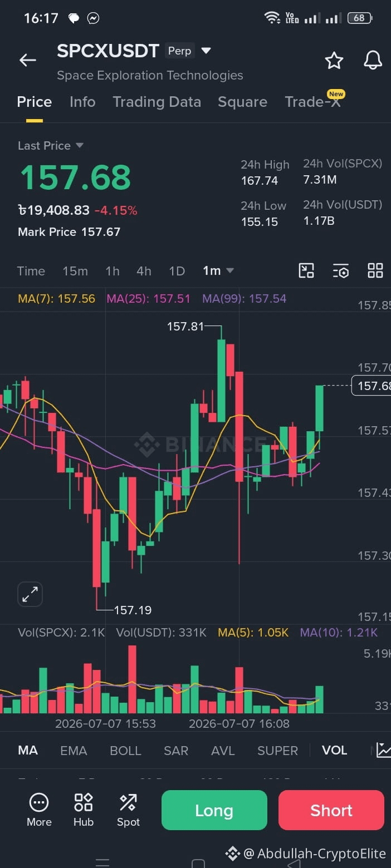
Task: Open the four-square grid layout icon
Action: tap(375, 271)
